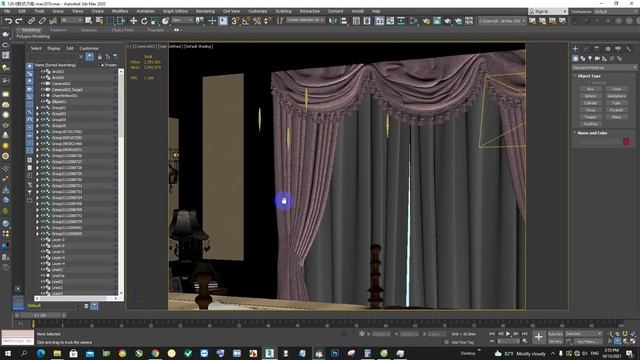The width and height of the screenshot is (640, 360).
Task: Switch to the Motion command panel tab
Action: (607, 49)
